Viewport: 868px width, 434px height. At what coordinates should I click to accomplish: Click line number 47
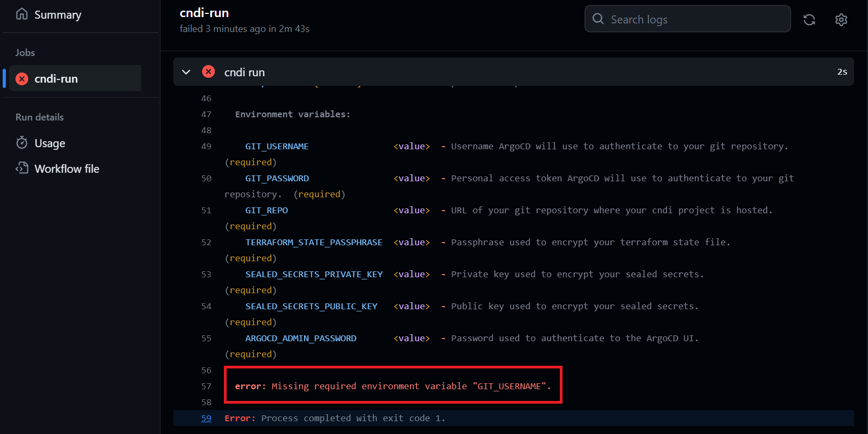point(206,115)
